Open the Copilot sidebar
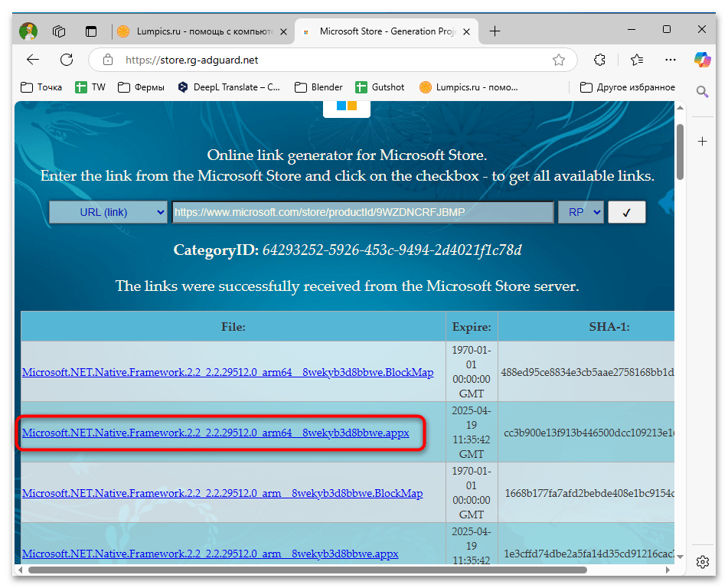This screenshot has width=728, height=588. point(703,60)
